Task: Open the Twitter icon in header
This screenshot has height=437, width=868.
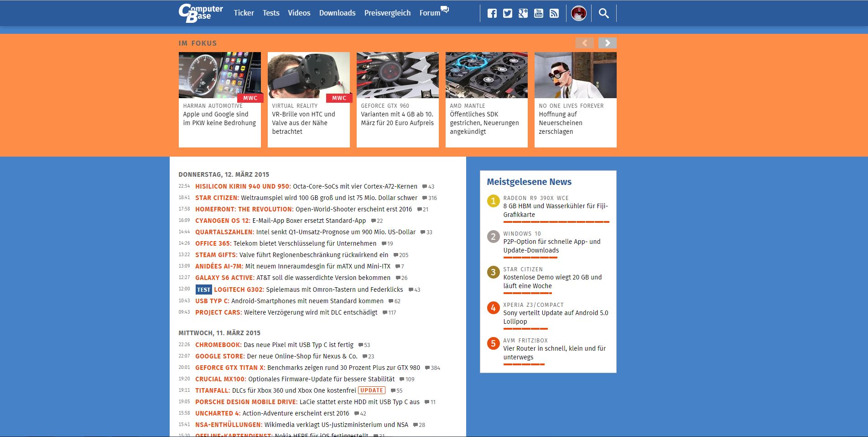Action: coord(507,13)
